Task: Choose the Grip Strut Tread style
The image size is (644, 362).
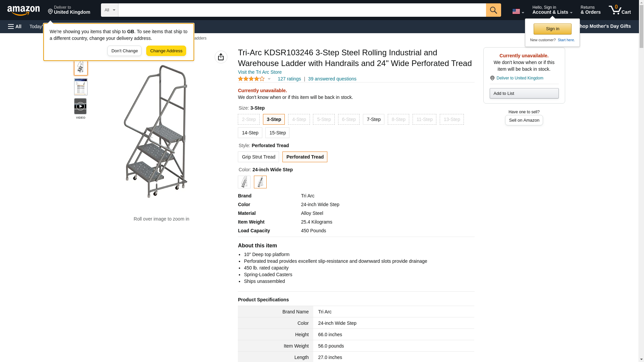Action: (258, 157)
